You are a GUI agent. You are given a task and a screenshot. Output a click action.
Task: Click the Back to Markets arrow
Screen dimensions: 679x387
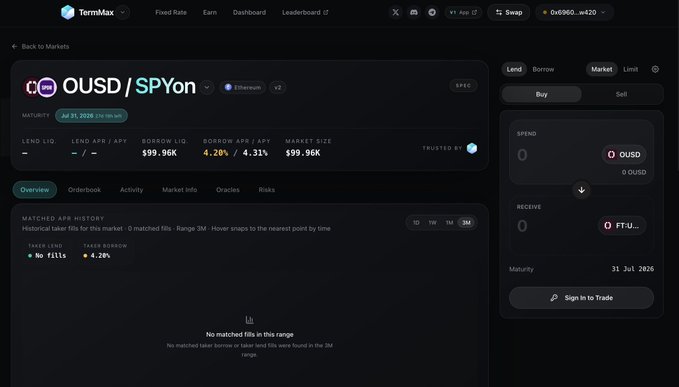tap(14, 46)
